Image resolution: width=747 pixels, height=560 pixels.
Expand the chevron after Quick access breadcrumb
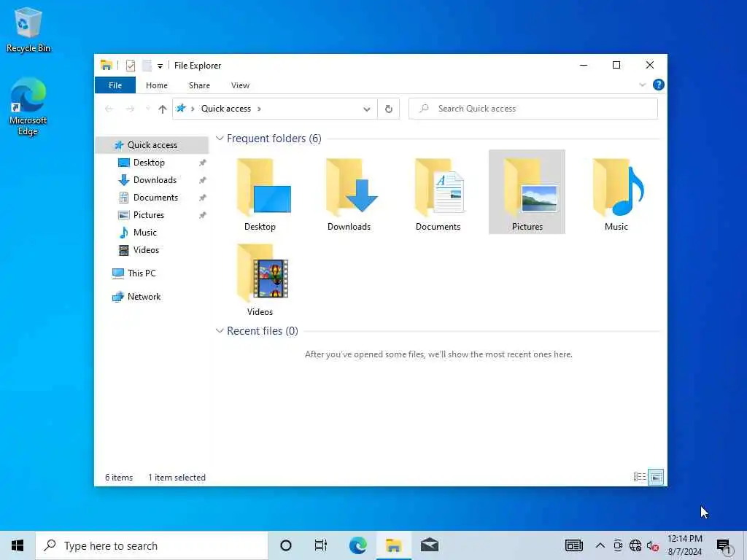click(259, 109)
